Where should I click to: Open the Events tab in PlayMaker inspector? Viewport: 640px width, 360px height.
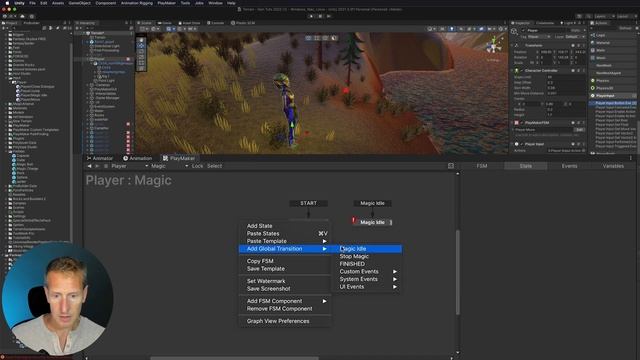[569, 166]
